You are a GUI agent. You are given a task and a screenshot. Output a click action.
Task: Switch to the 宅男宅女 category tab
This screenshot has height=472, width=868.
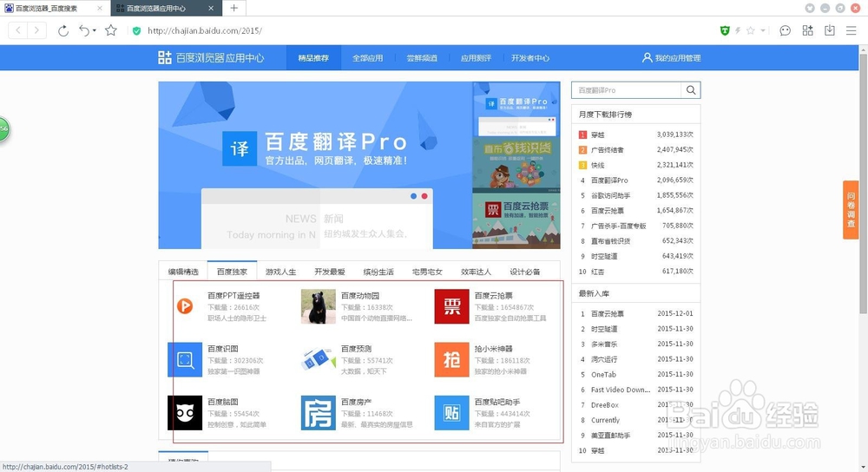pyautogui.click(x=427, y=272)
